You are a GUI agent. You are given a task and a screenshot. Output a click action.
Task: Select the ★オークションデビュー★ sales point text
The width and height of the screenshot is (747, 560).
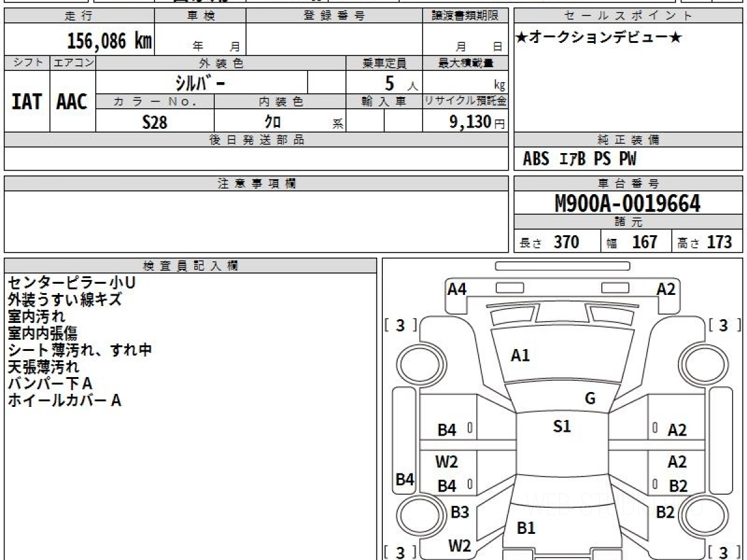click(x=599, y=38)
